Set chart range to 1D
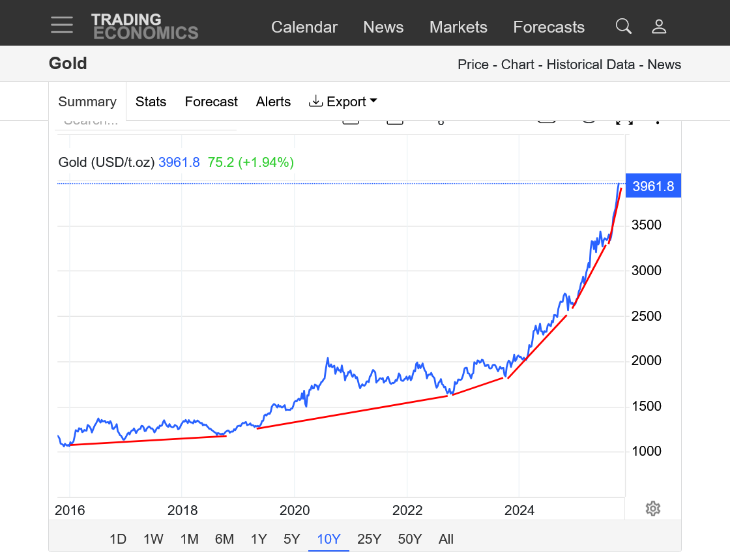Image resolution: width=730 pixels, height=560 pixels. 117,539
